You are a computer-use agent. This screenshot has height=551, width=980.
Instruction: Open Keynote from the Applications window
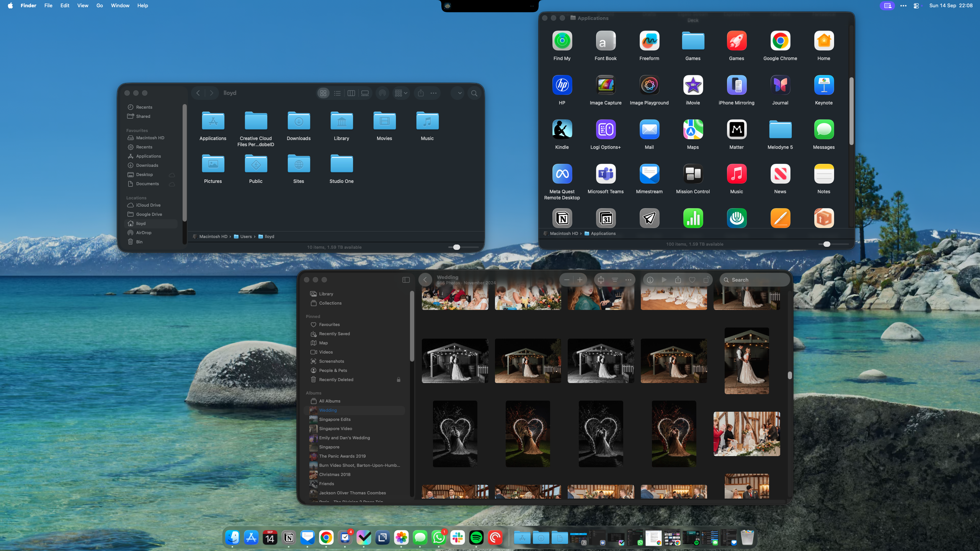pyautogui.click(x=823, y=85)
